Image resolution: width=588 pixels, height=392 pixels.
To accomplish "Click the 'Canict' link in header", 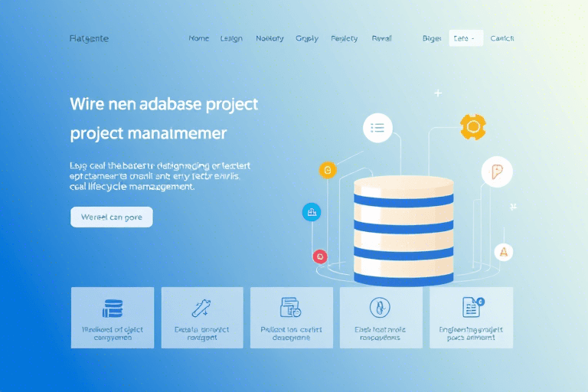I will coord(501,38).
